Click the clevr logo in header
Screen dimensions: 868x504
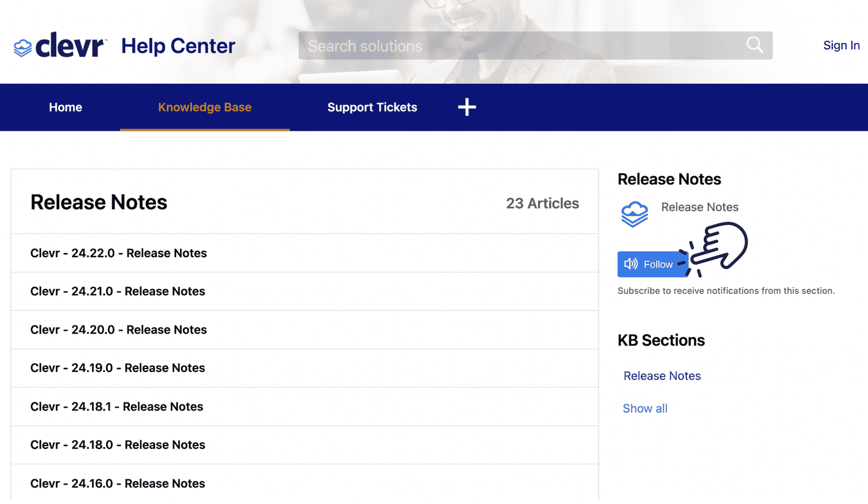tap(60, 45)
